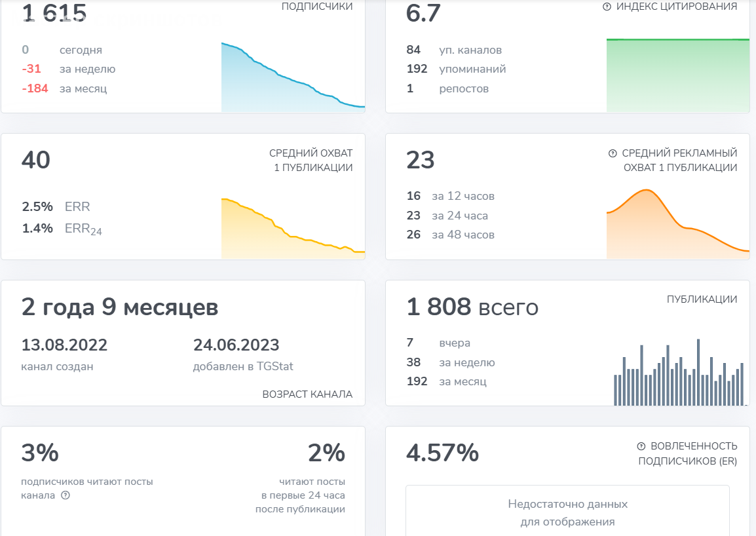756x536 pixels.
Task: Click the 0 'сегодня' value
Action: coord(25,50)
